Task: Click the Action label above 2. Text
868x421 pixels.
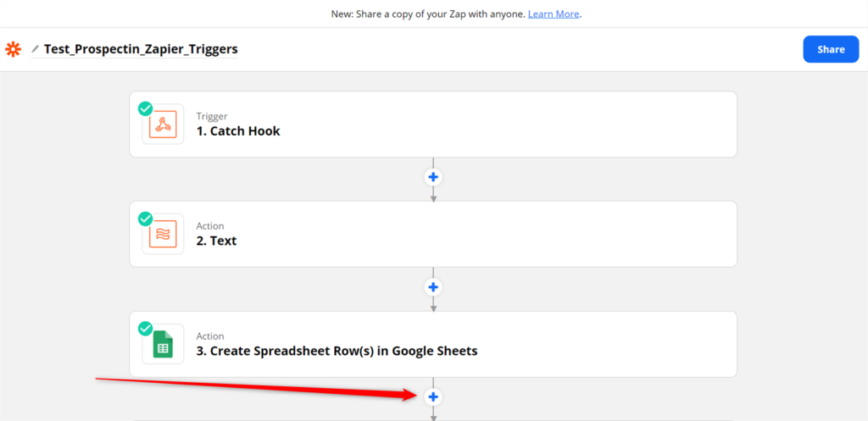Action: point(210,226)
